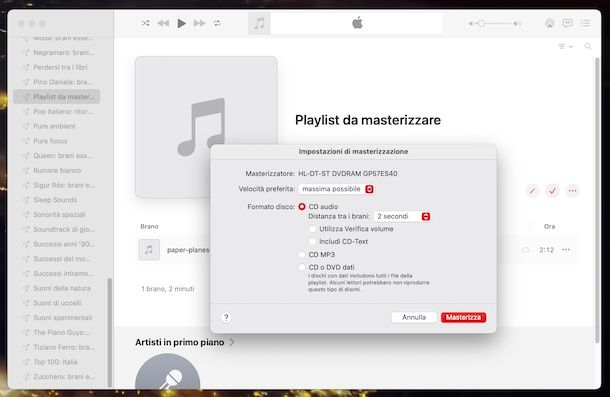Enable Utilizza Verifica volume checkbox
Image resolution: width=610 pixels, height=397 pixels.
[x=312, y=229]
